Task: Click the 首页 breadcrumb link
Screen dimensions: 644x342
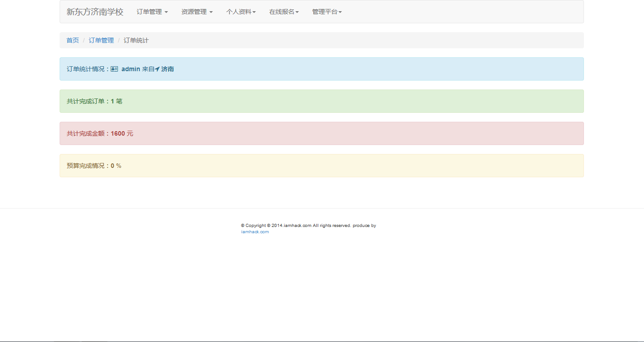Action: click(x=73, y=40)
